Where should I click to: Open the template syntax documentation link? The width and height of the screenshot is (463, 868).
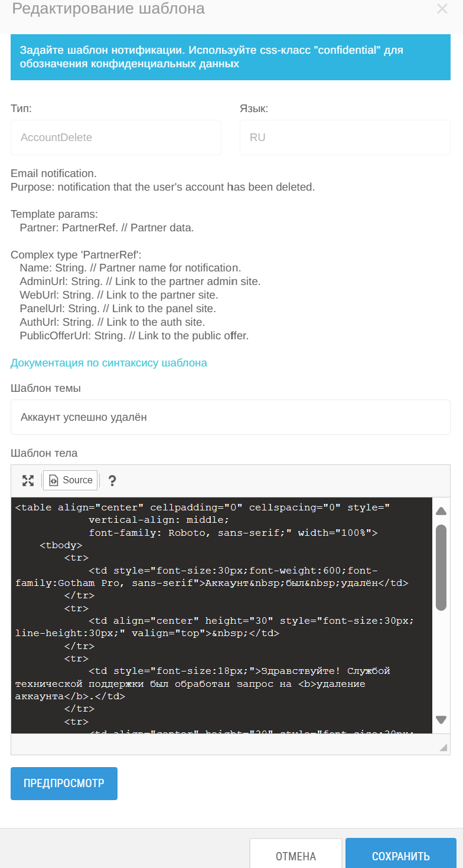pyautogui.click(x=109, y=363)
